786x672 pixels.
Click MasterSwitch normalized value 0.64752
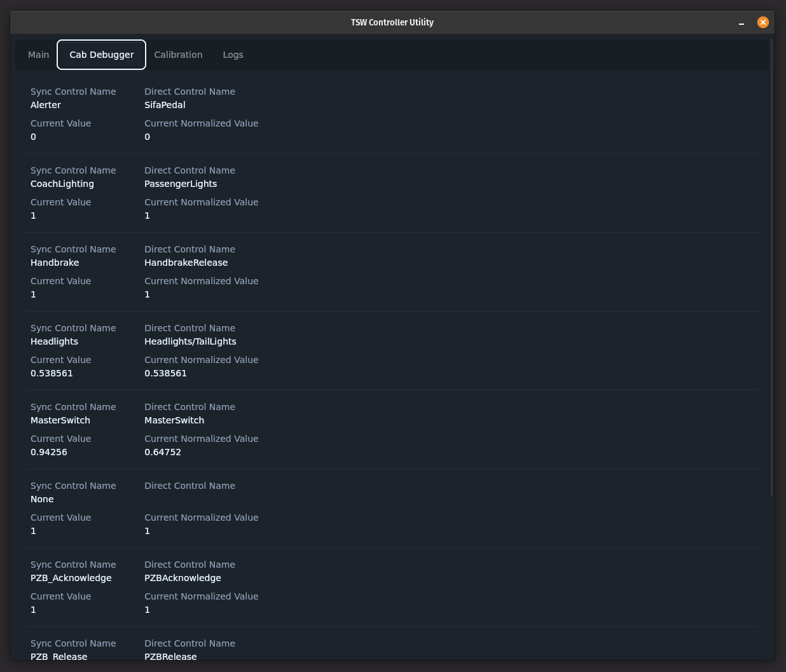[163, 452]
